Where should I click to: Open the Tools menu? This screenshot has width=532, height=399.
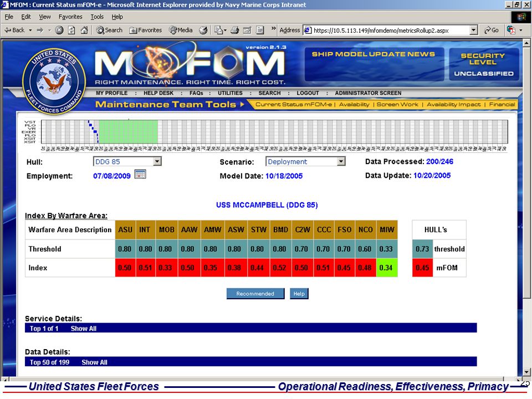[x=96, y=17]
